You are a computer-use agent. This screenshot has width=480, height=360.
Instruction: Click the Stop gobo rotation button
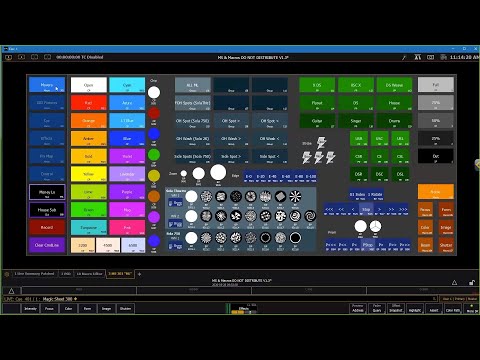366,210
